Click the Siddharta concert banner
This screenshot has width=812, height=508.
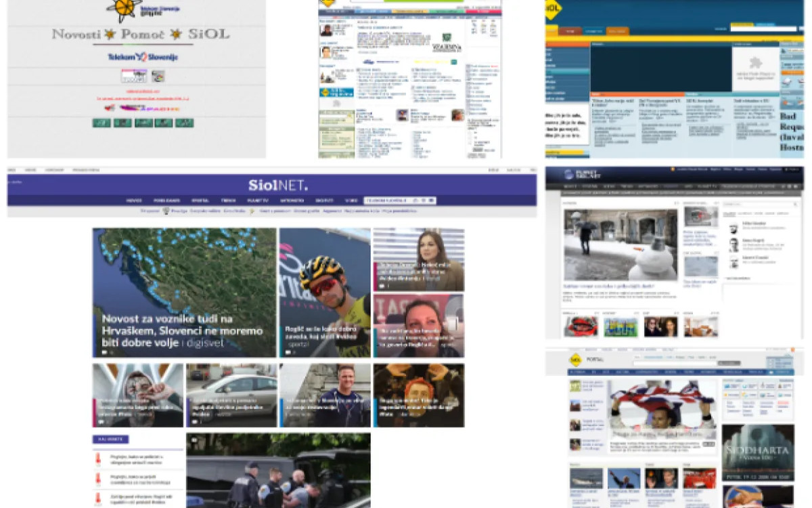(757, 452)
